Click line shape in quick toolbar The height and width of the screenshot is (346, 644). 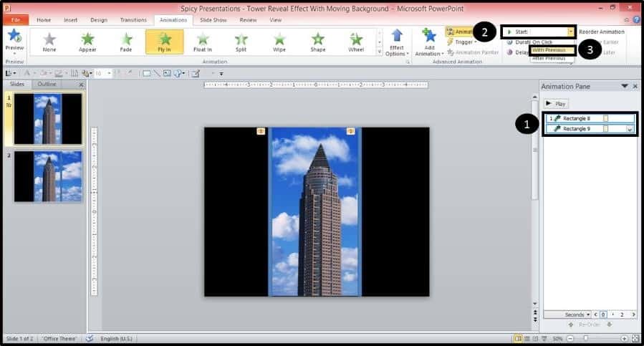pos(156,74)
